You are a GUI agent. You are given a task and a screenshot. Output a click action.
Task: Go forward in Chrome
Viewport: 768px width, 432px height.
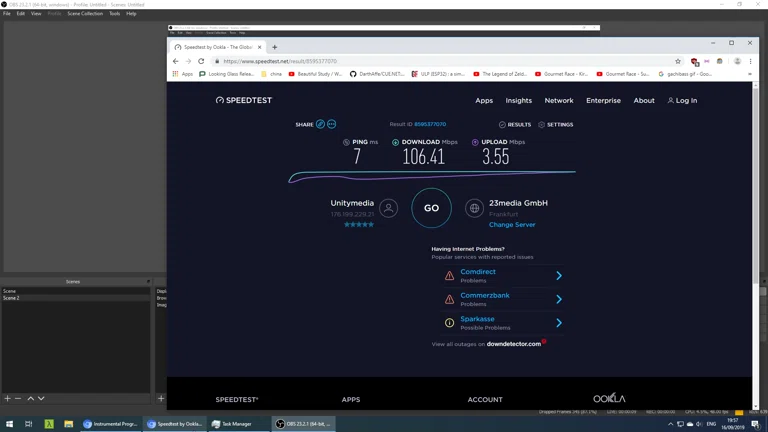189,61
